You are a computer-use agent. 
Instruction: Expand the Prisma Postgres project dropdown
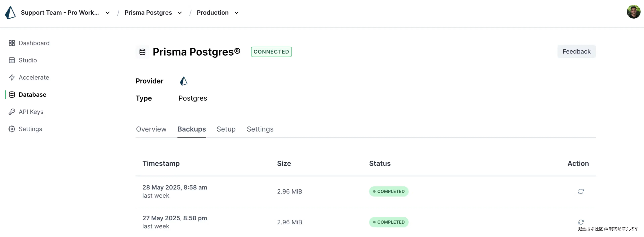(180, 13)
